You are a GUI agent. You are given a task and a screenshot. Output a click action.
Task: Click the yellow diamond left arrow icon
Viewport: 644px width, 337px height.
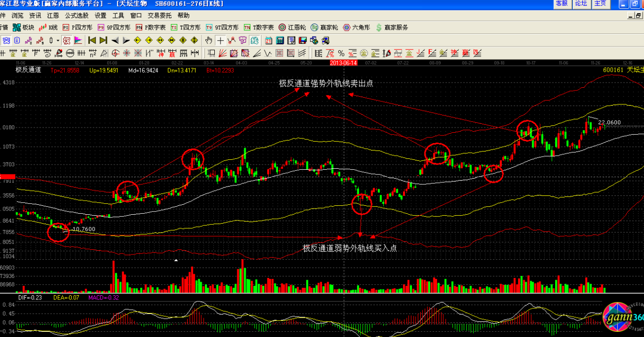click(x=137, y=40)
